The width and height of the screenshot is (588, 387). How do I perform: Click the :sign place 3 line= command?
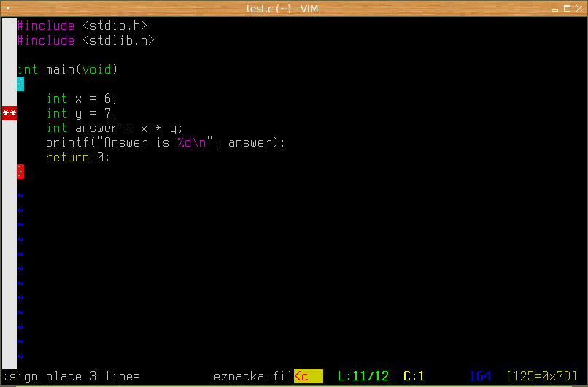[71, 376]
